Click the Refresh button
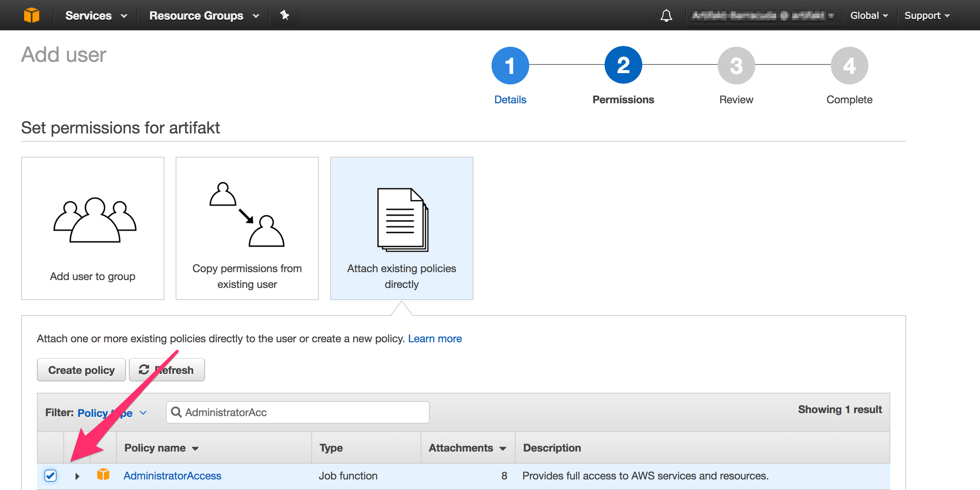Viewport: 980px width, 490px height. (x=167, y=370)
